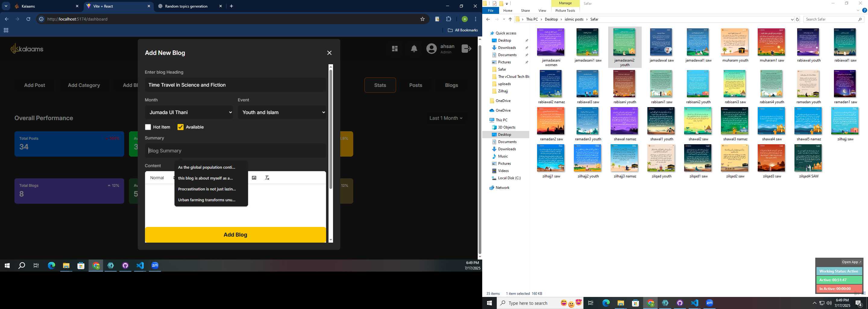
Task: Log out using the exit icon
Action: tap(466, 49)
